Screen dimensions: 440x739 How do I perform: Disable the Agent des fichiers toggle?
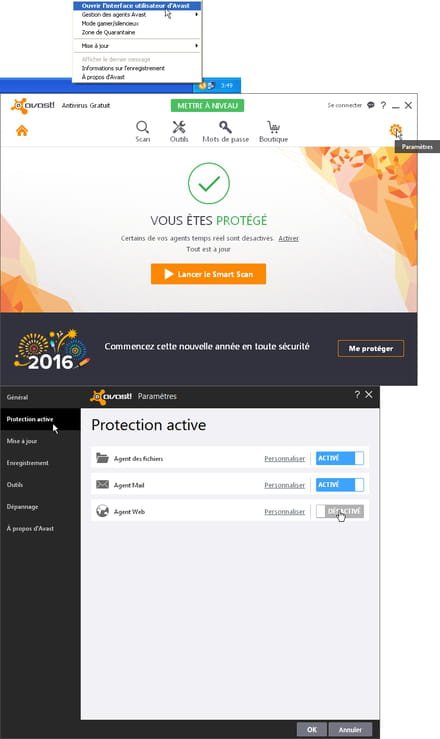tap(340, 458)
